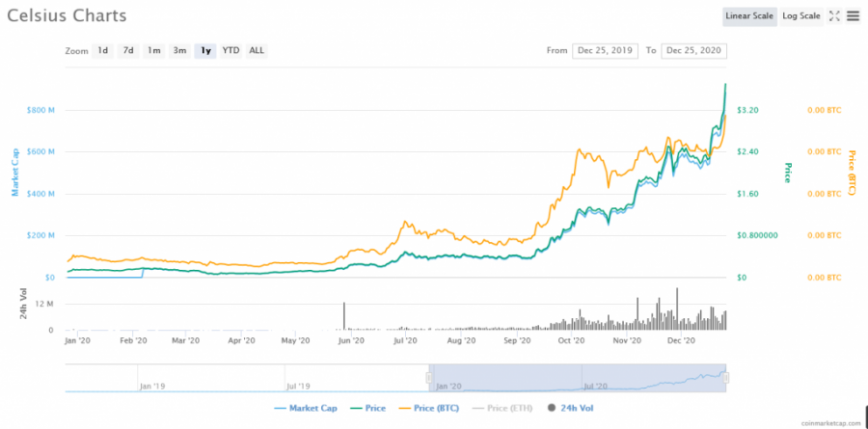Click the Jun '20 axis label
Screen dimensions: 868x429
coord(351,341)
